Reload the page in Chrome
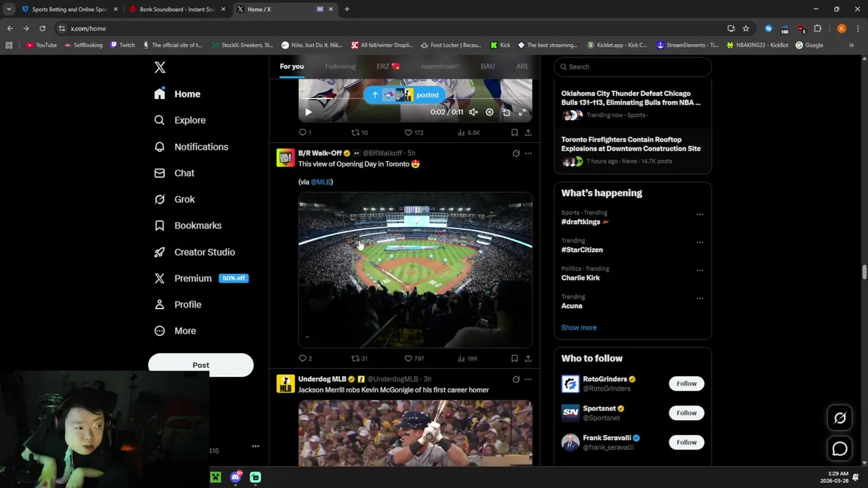868x488 pixels. (42, 28)
